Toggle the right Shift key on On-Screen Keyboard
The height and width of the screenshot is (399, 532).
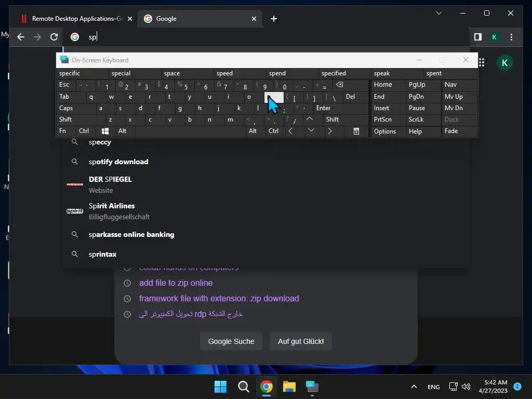(345, 119)
